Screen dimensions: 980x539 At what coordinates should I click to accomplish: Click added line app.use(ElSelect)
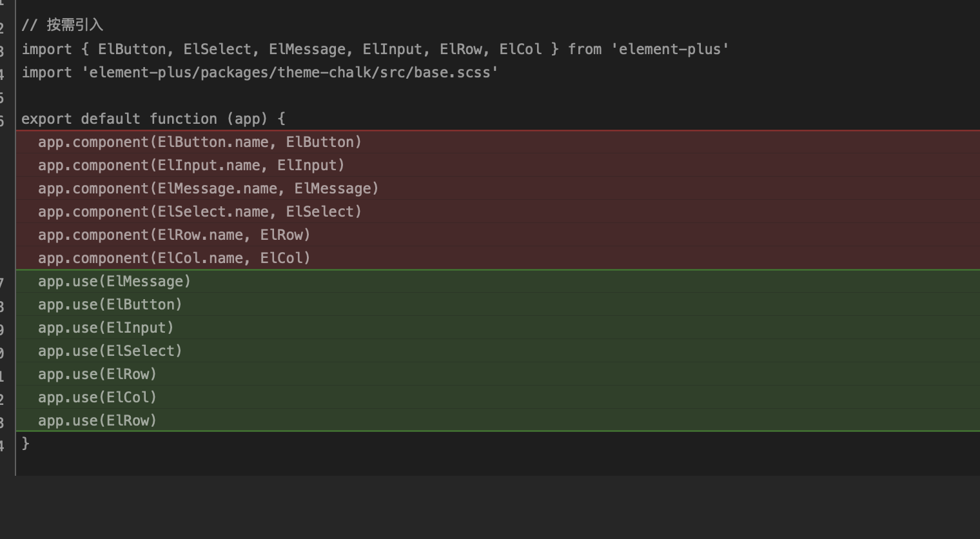tap(110, 351)
